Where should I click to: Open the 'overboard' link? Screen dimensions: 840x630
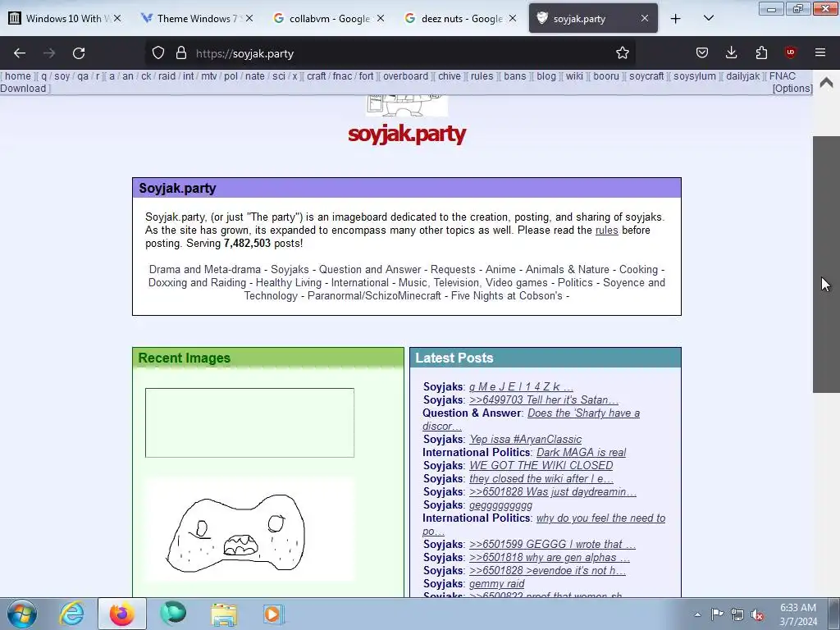pyautogui.click(x=405, y=76)
